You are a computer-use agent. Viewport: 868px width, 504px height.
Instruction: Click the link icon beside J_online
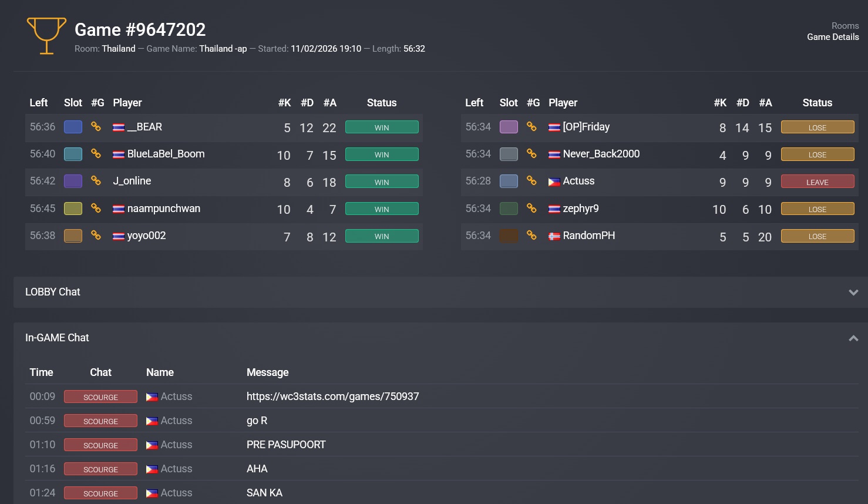pyautogui.click(x=96, y=181)
